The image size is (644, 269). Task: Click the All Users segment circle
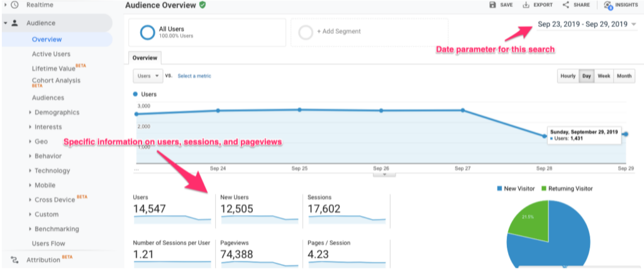(x=147, y=33)
